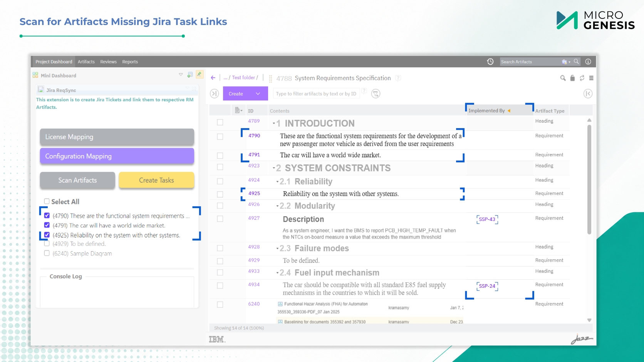Open artifact ID 4790 link

point(254,136)
